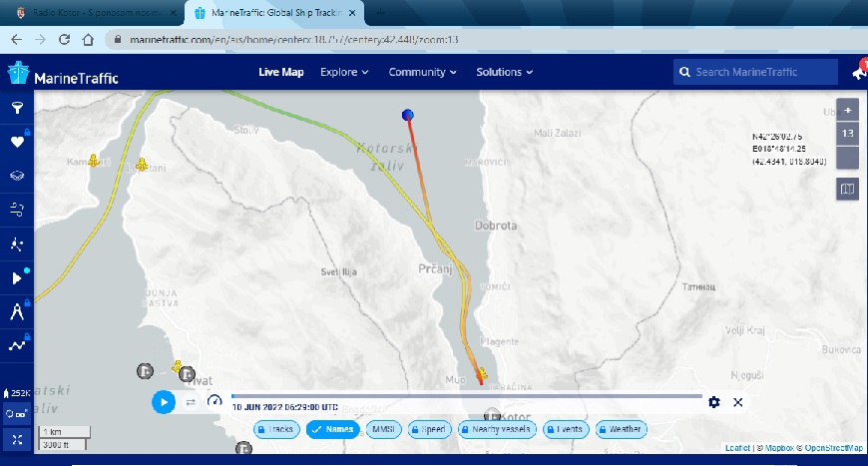Open the Solutions dropdown menu
The width and height of the screenshot is (868, 466).
(x=504, y=72)
